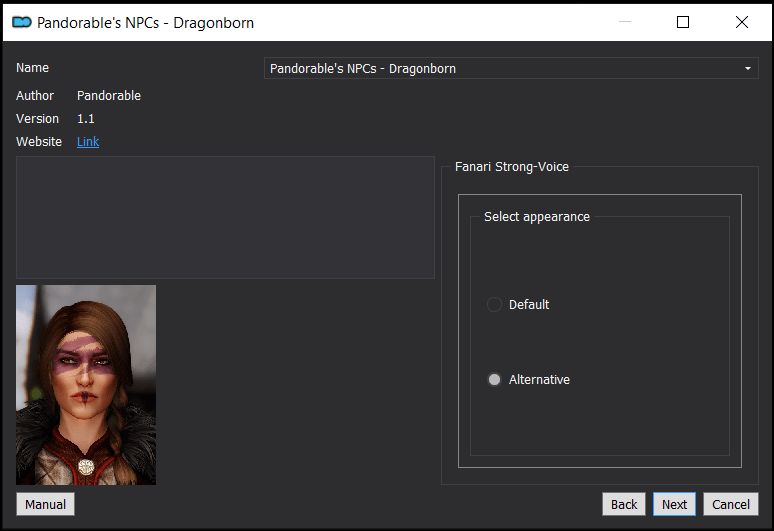774x531 pixels.
Task: Click the 'Website' label
Action: (x=39, y=142)
